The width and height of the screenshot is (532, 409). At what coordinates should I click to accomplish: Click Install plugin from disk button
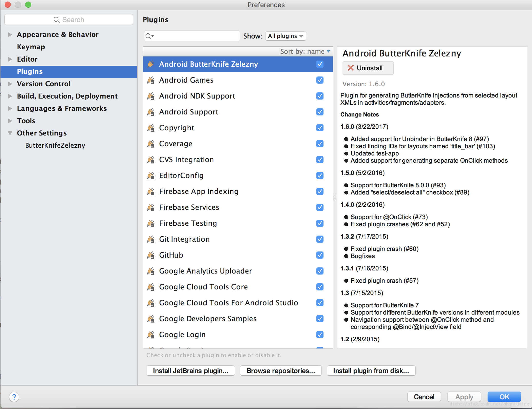(x=371, y=371)
